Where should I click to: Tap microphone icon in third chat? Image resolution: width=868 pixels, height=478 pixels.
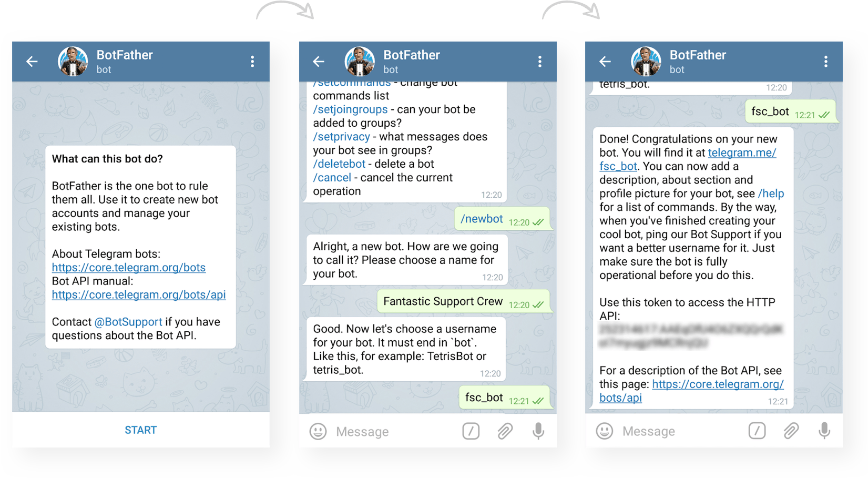824,431
